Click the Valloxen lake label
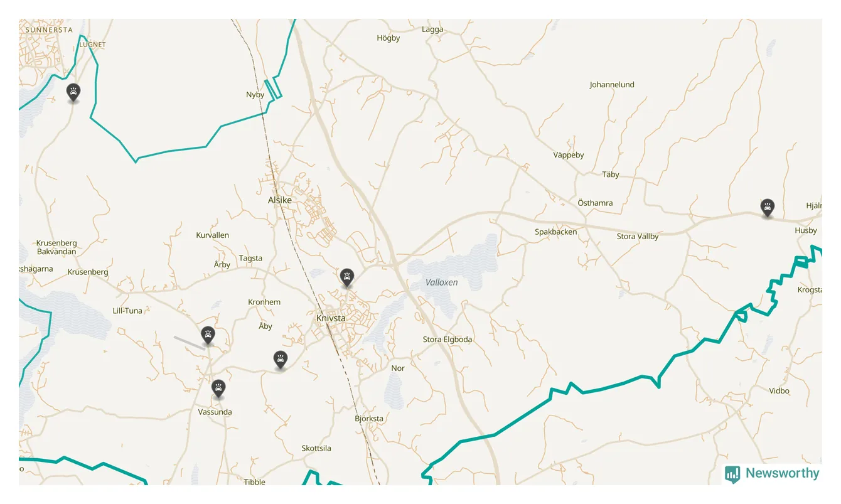The height and width of the screenshot is (504, 841). pos(442,282)
